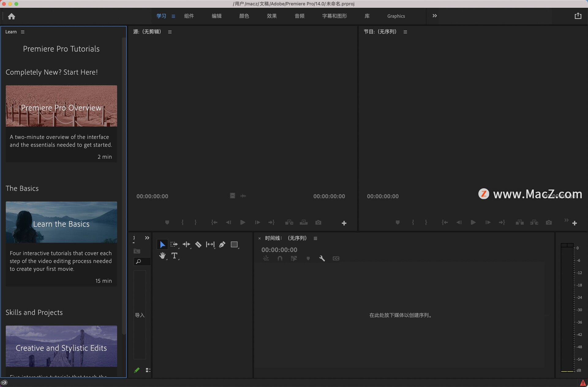
Task: Select the Selection tool (arrow)
Action: (162, 244)
